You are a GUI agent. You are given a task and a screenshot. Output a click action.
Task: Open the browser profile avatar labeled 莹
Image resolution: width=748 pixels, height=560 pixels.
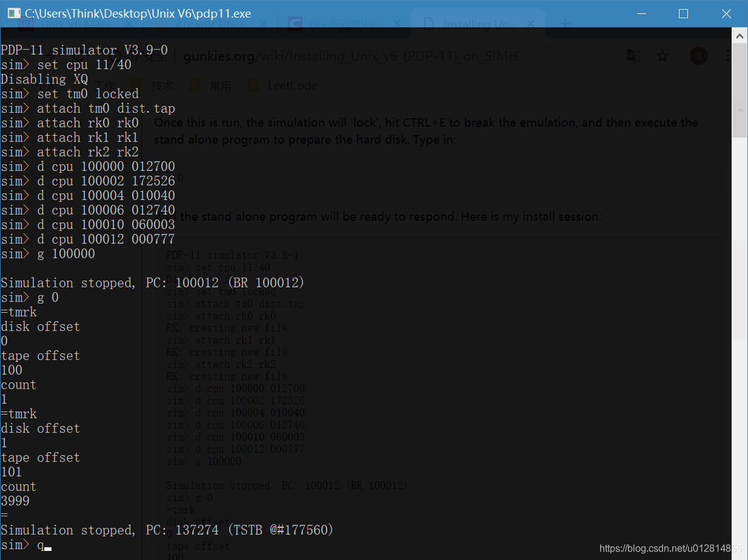click(x=698, y=56)
